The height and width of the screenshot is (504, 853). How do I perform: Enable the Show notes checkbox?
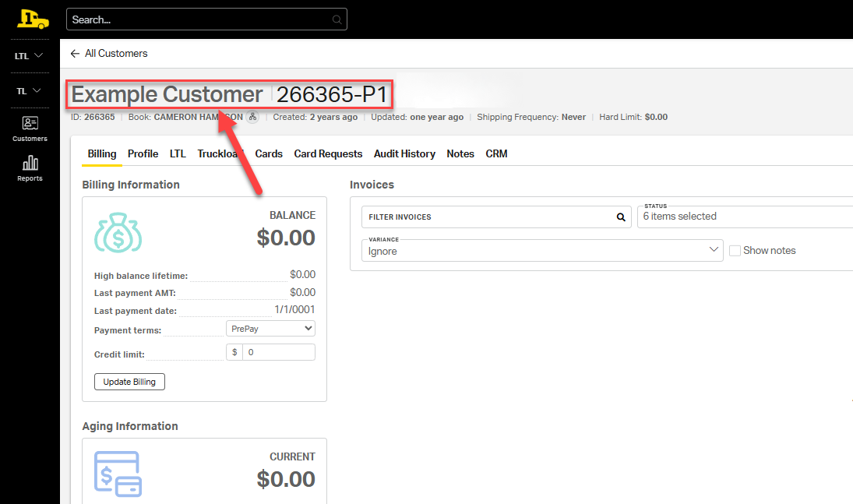pyautogui.click(x=735, y=250)
